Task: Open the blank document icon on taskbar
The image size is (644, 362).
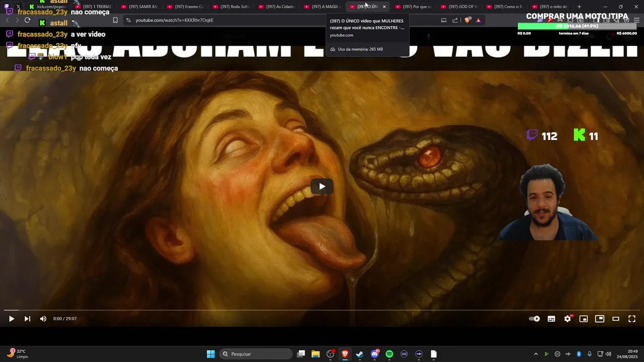Action: point(434,354)
